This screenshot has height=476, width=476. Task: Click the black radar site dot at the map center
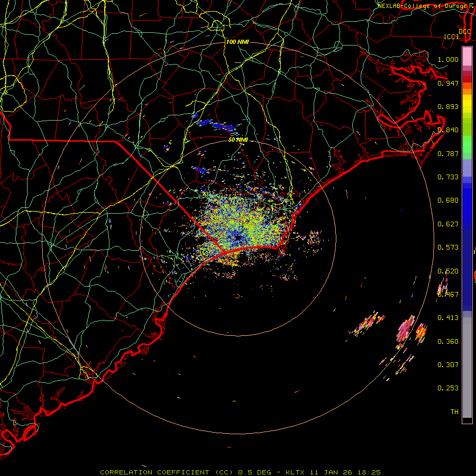tap(239, 237)
